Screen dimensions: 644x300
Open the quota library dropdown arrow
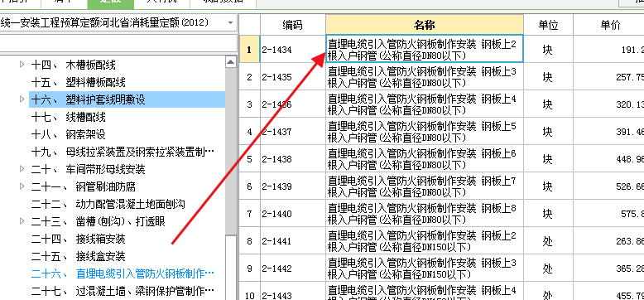[230, 22]
